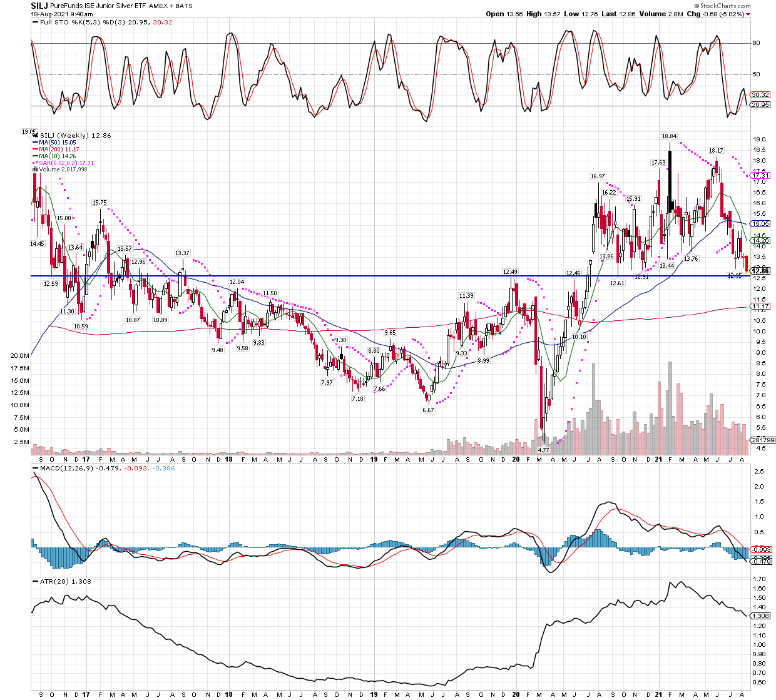Click the 15.75 price label

(x=100, y=203)
